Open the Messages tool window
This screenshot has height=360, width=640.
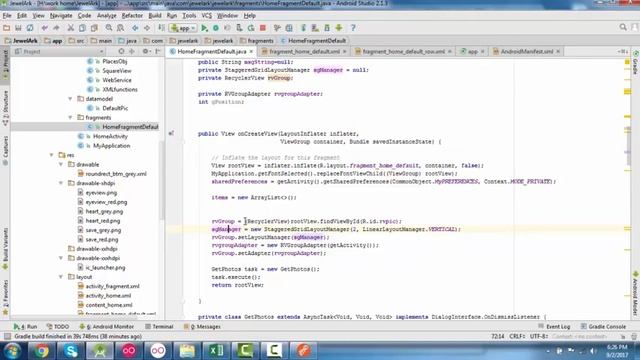click(202, 327)
